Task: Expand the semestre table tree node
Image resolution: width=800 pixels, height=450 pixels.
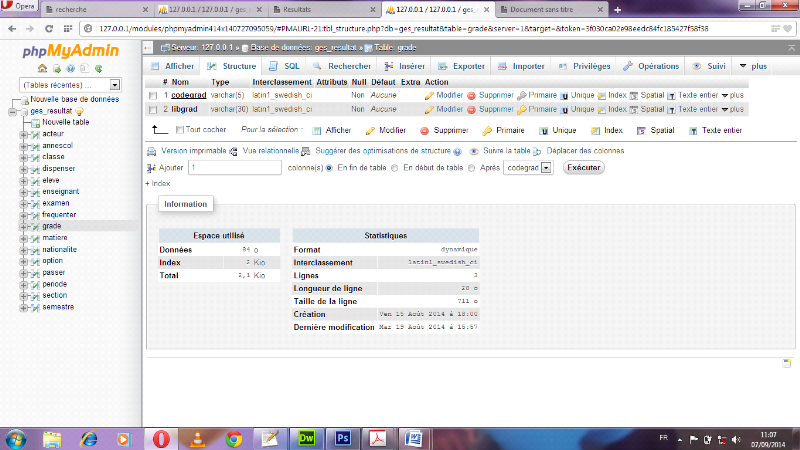Action: click(23, 308)
